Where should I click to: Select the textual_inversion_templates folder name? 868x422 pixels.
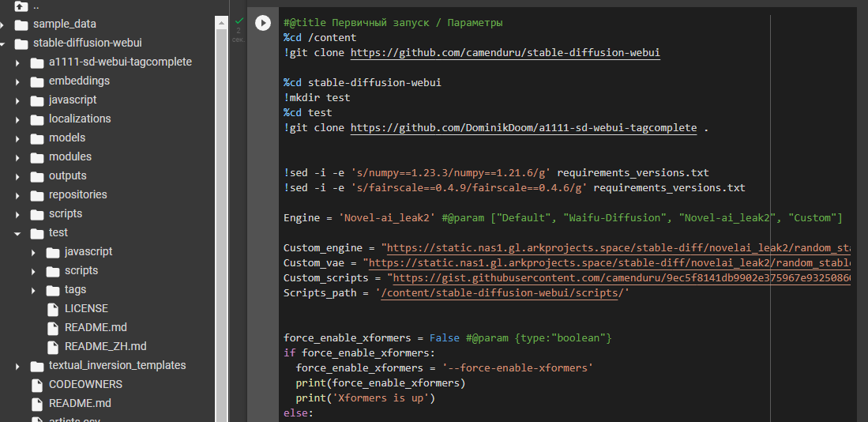point(118,366)
